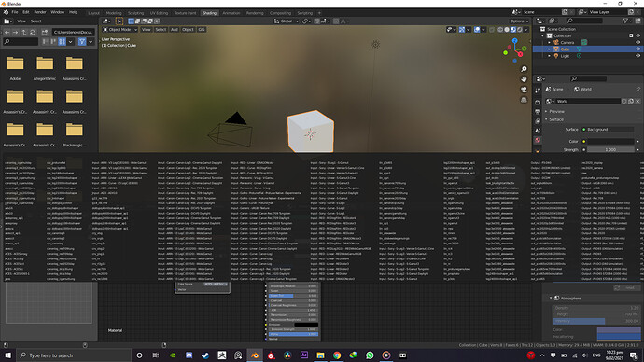Image resolution: width=644 pixels, height=362 pixels.
Task: Open the viewport shading options dropdown arrow
Action: [x=526, y=30]
